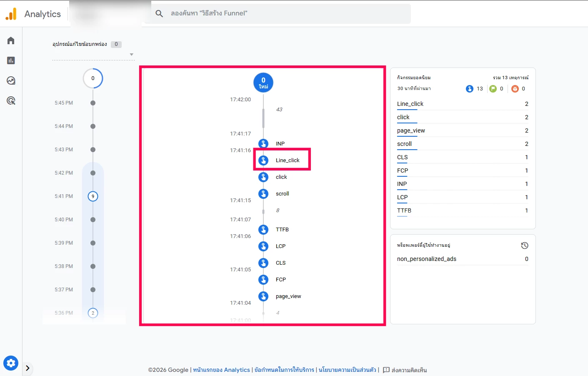Open the Reports bar chart icon

(11, 60)
